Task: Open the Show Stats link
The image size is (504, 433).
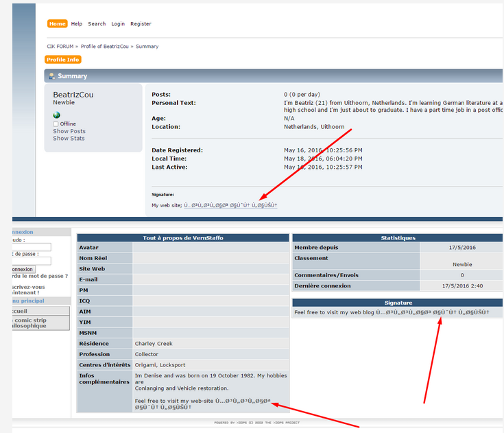Action: point(69,139)
